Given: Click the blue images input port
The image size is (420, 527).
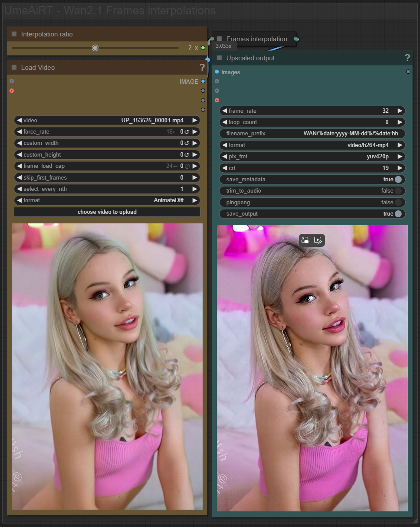Looking at the screenshot, I should [217, 72].
